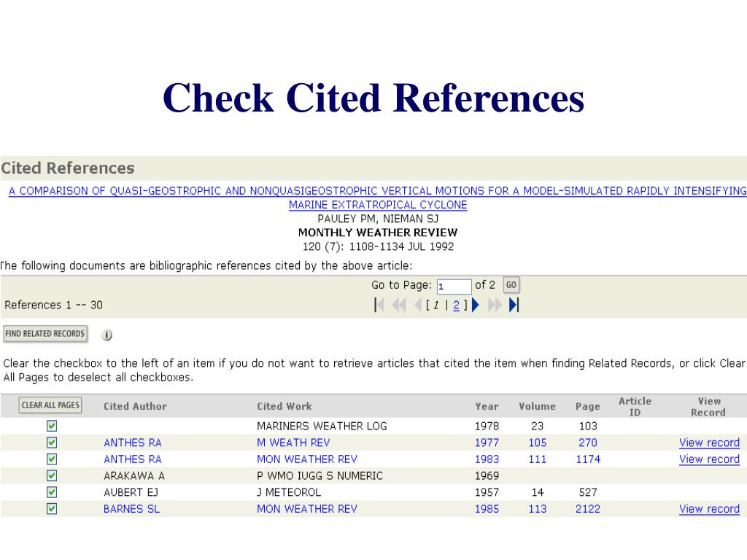The height and width of the screenshot is (560, 747).
Task: View record for Anthes RA 1983
Action: (x=709, y=459)
